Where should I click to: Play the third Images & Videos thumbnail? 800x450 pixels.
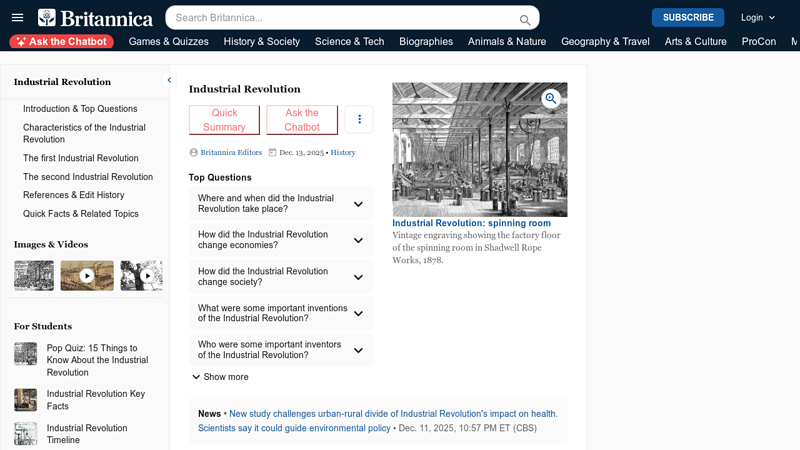[142, 276]
